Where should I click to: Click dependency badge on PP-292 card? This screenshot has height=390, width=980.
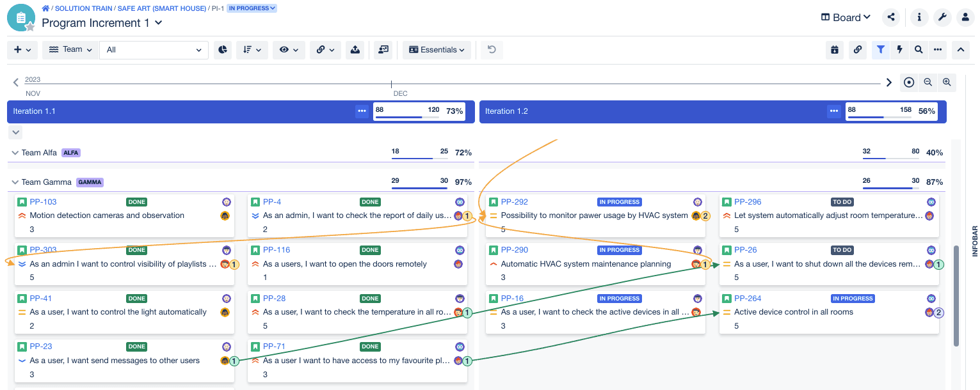(705, 216)
